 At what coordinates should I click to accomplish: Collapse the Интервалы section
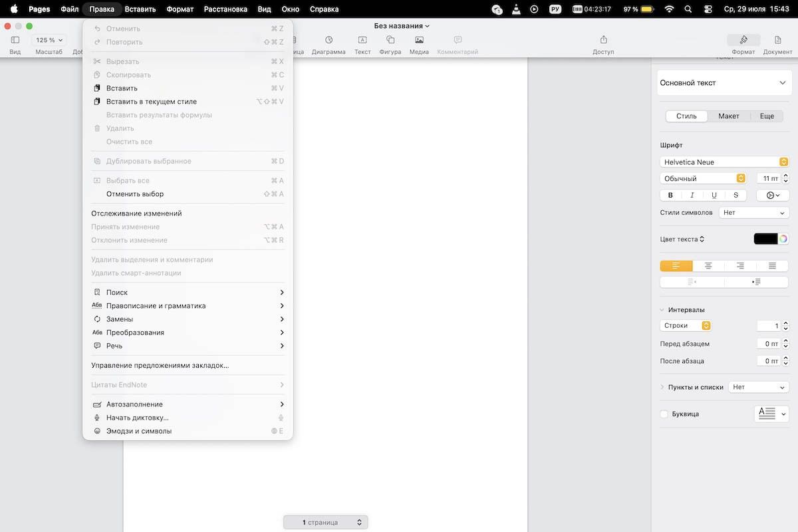[x=662, y=310]
